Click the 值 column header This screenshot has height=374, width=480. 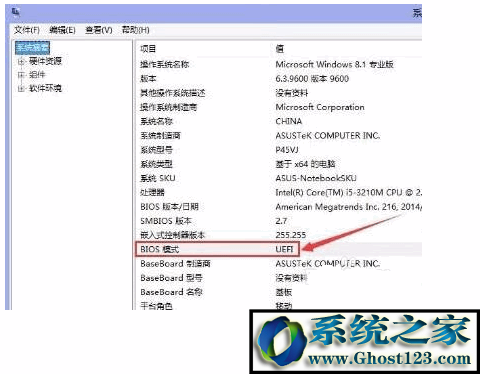[x=280, y=49]
